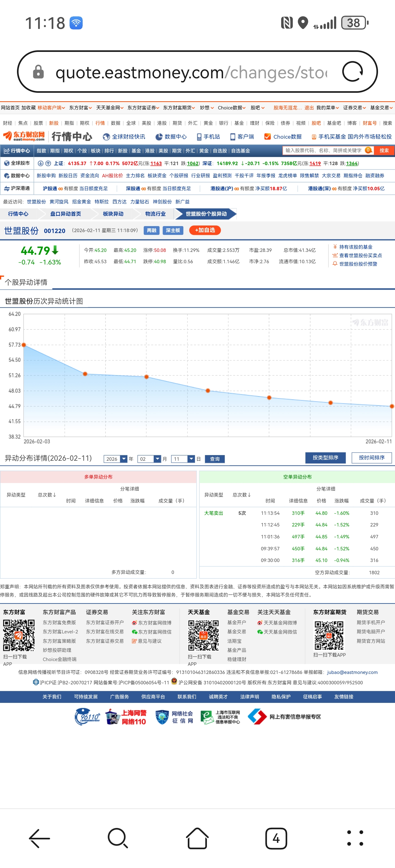The height and width of the screenshot is (868, 395).
Task: Click 龙虎榜单 link in 数据中心 row
Action: [x=287, y=175]
